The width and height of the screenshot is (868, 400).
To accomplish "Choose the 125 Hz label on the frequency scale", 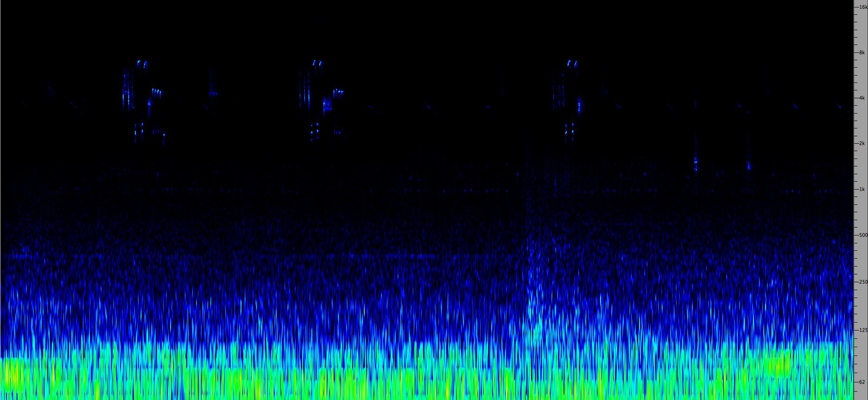I will point(862,330).
